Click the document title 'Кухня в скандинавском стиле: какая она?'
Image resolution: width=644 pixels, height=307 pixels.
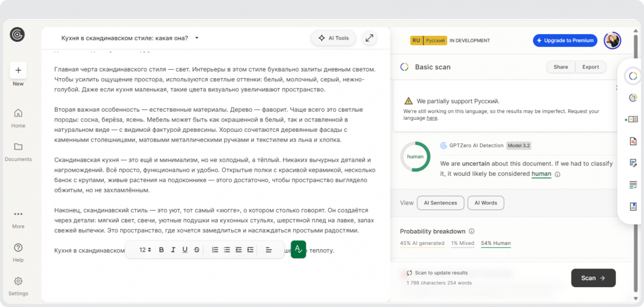pyautogui.click(x=125, y=38)
